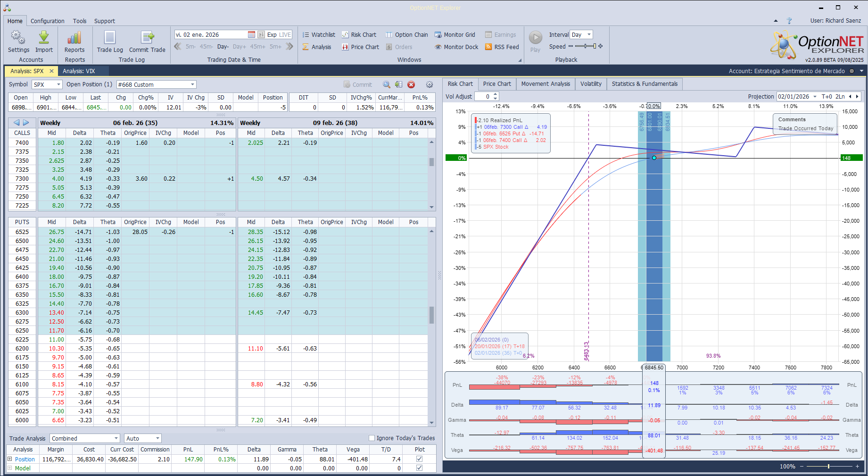Toggle the 2Ln projection lines option
Viewport: 868px width, 476px height.
tap(840, 96)
